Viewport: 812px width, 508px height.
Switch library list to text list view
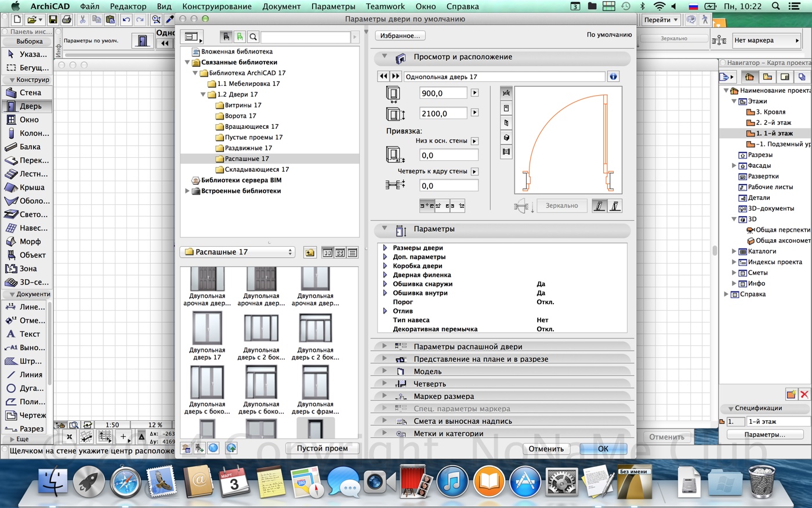pyautogui.click(x=352, y=253)
